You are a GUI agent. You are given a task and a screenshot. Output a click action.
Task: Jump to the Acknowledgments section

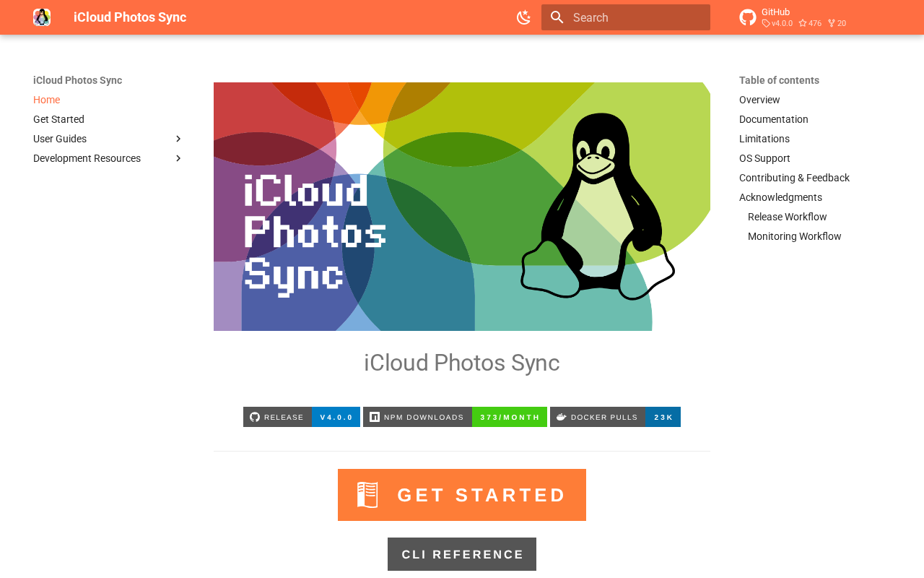click(780, 197)
